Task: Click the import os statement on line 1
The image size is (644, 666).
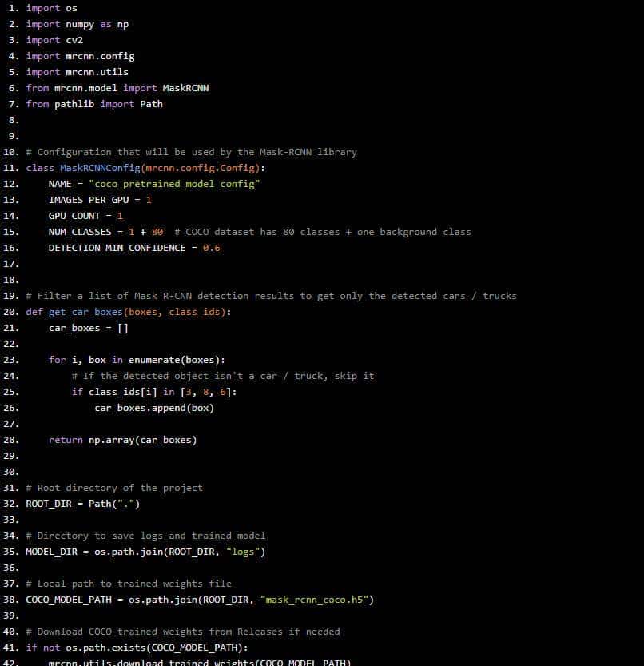Action: 50,8
